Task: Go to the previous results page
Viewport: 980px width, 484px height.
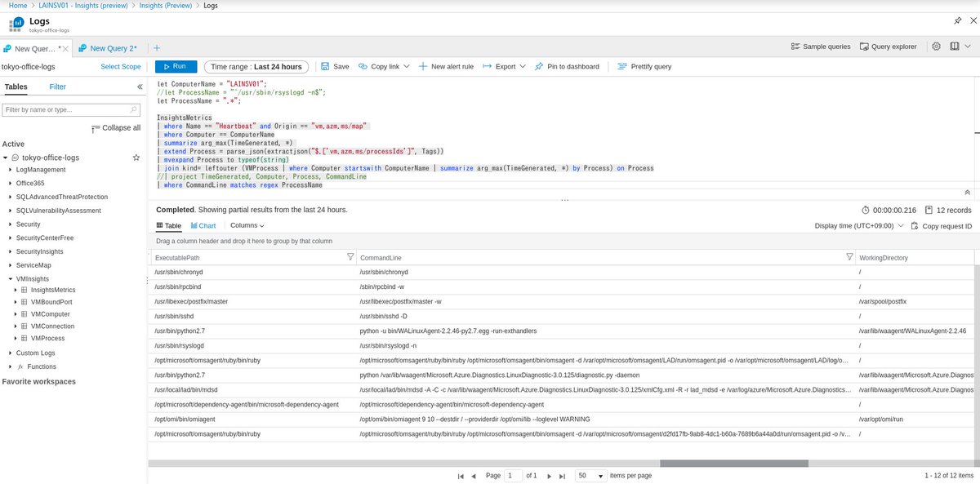Action: tap(474, 475)
